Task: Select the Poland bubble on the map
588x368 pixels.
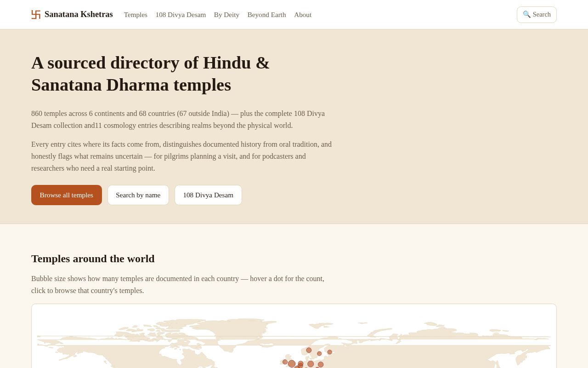Action: click(321, 364)
